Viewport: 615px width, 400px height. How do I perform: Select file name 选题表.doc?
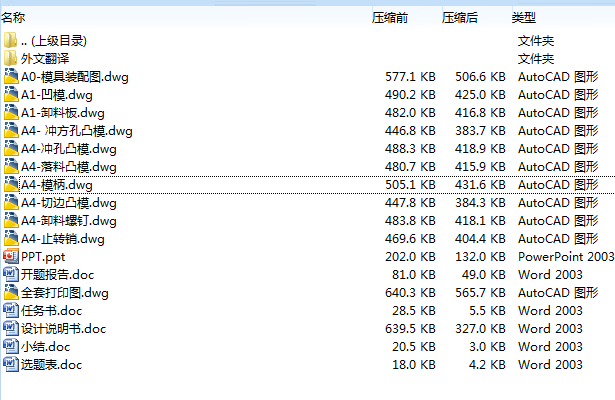click(52, 365)
